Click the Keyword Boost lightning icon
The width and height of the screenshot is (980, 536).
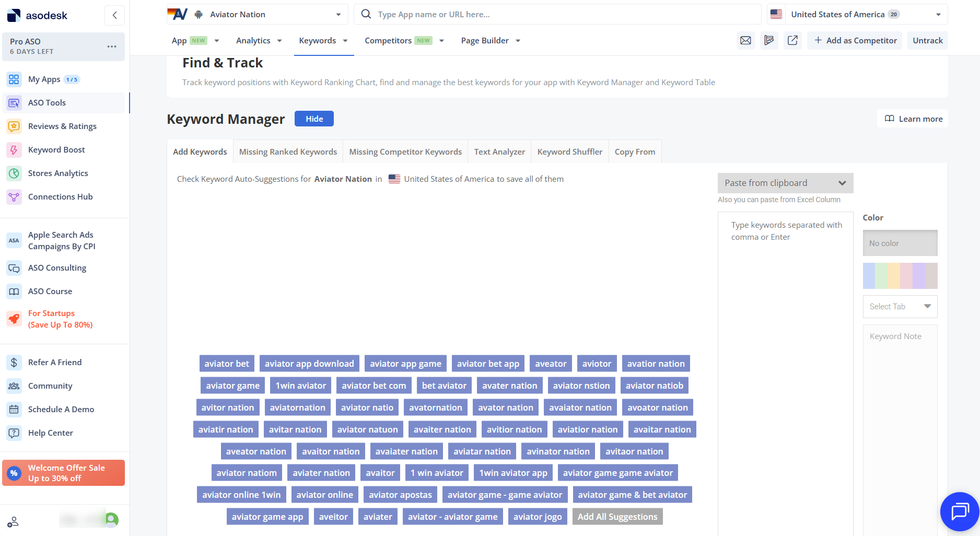(14, 150)
